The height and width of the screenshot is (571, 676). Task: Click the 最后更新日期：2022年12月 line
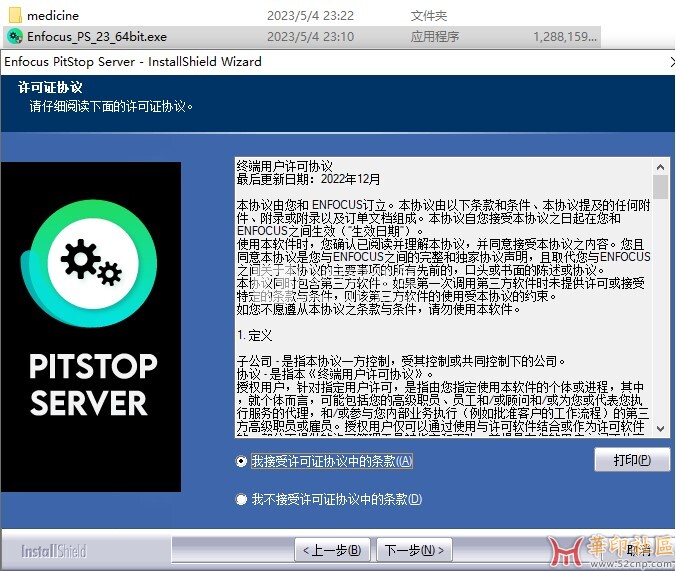click(x=308, y=179)
